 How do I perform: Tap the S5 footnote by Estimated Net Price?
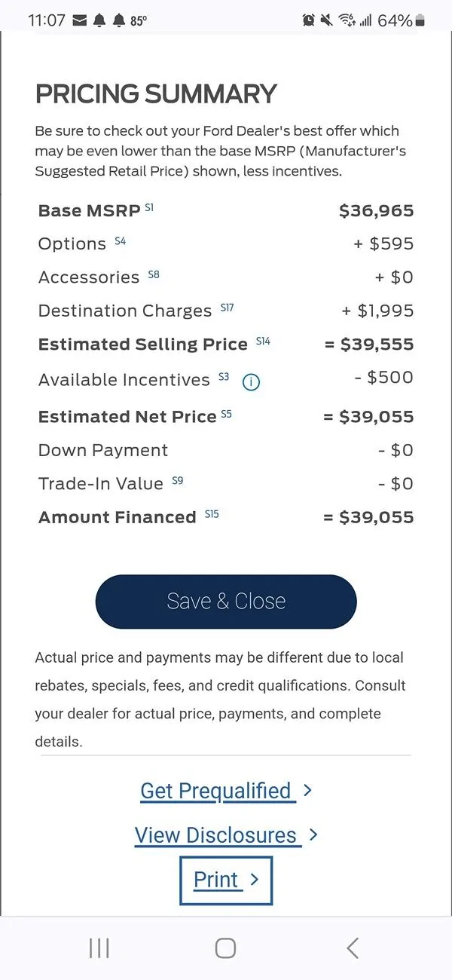tap(227, 413)
